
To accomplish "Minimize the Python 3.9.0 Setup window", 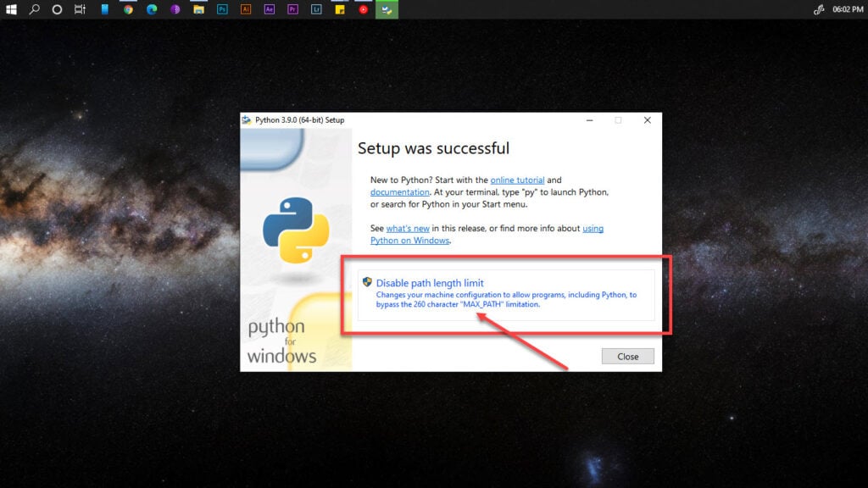I will pos(590,120).
